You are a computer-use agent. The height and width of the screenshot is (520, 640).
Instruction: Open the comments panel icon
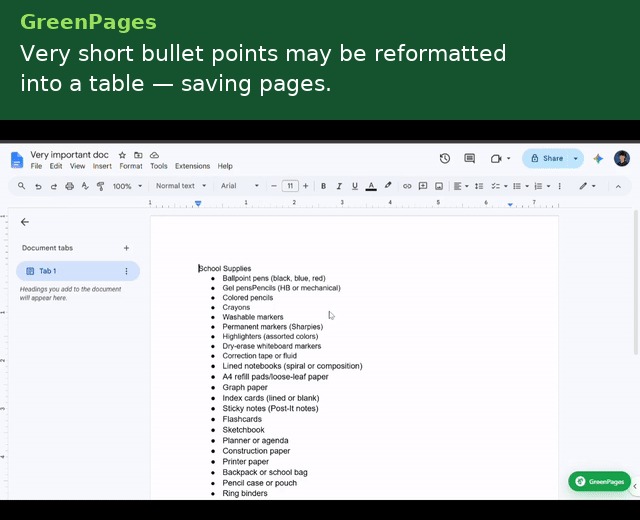coord(470,158)
